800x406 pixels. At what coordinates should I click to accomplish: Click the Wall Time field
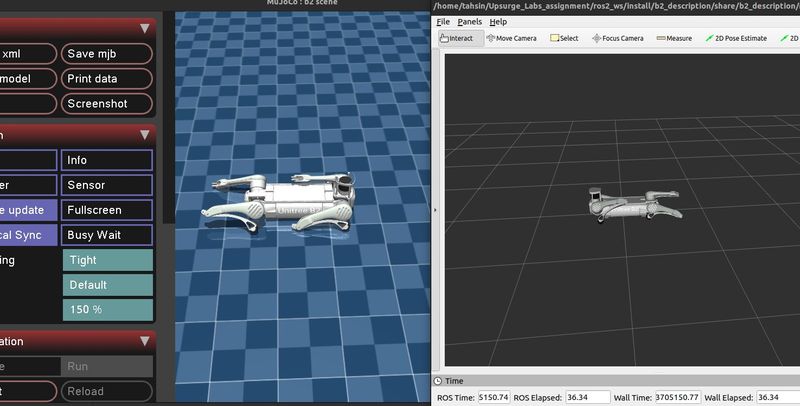[x=678, y=397]
